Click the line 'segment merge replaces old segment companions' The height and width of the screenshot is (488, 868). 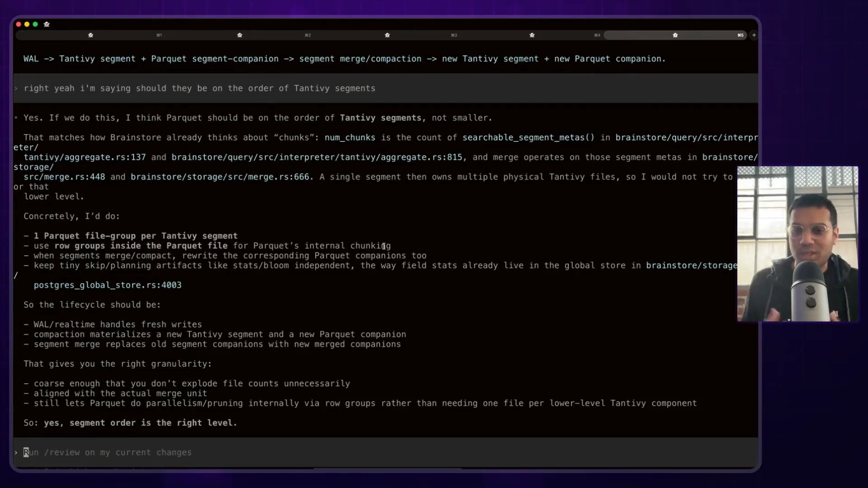[x=212, y=344]
